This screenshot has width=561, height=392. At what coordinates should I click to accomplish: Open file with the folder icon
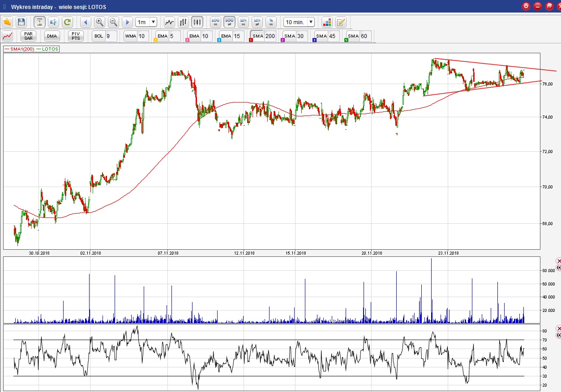click(x=7, y=22)
